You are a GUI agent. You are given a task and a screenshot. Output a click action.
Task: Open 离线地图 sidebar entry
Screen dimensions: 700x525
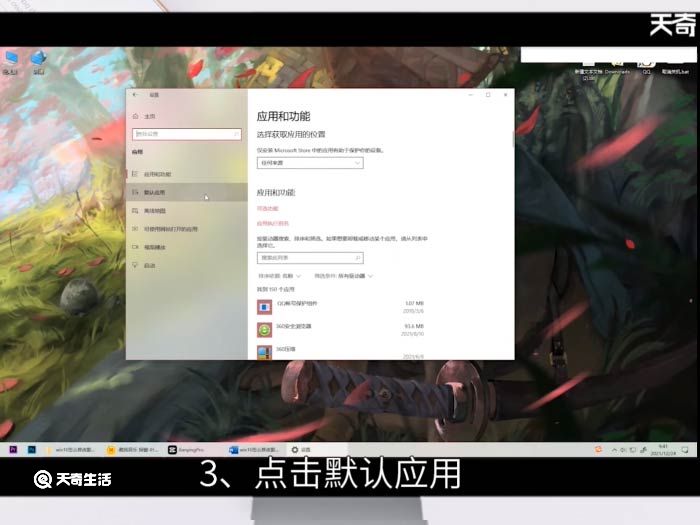(x=187, y=211)
